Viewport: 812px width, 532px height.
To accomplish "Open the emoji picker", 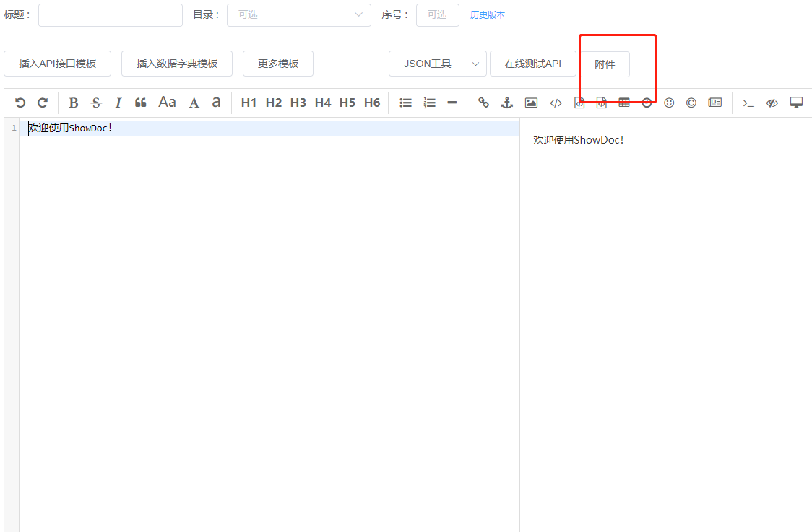I will (669, 103).
